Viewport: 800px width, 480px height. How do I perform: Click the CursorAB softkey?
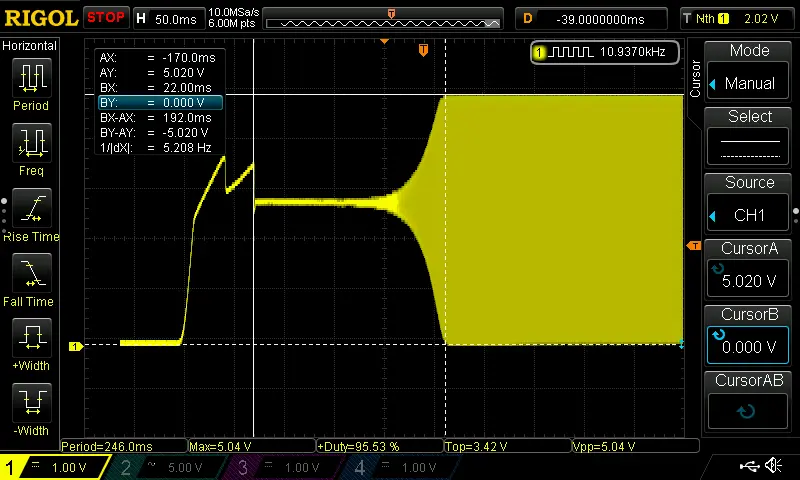pos(749,400)
